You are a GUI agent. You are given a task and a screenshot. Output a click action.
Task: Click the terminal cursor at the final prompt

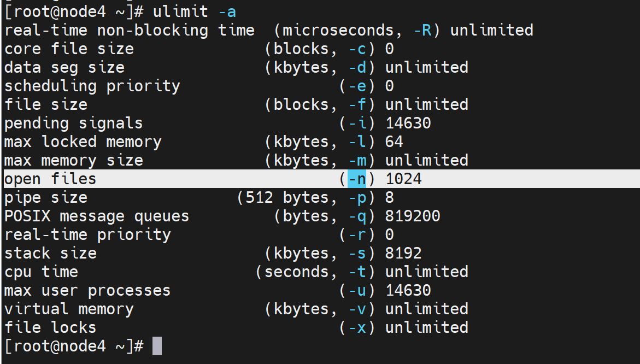click(157, 346)
